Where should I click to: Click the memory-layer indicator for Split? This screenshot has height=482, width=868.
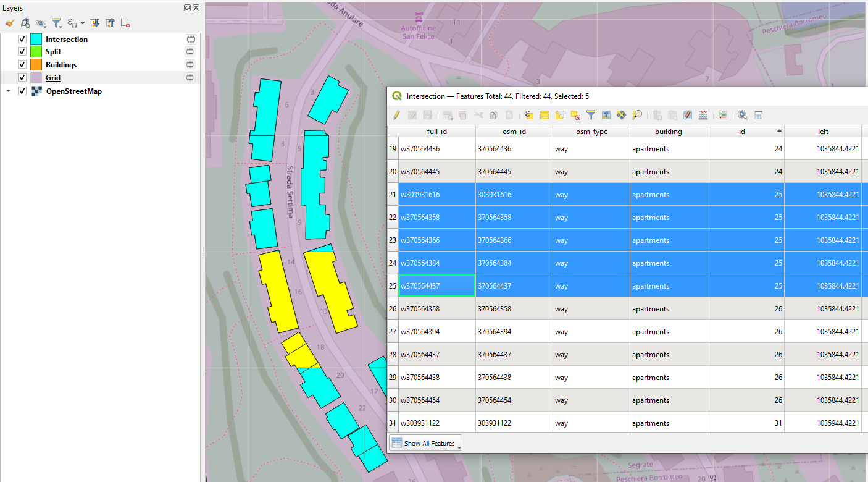[x=190, y=52]
